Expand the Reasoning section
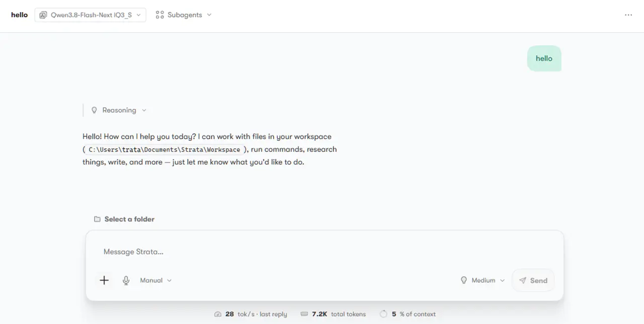 119,110
